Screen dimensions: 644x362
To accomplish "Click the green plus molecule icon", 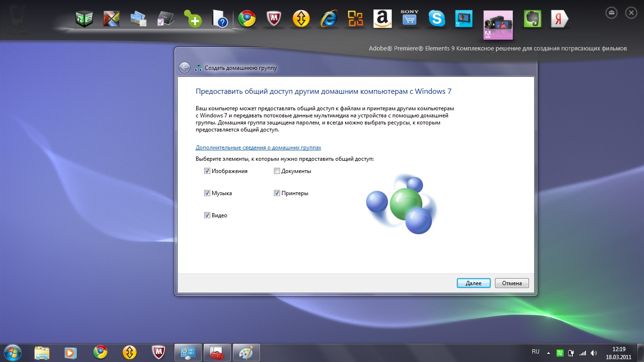I will (193, 19).
